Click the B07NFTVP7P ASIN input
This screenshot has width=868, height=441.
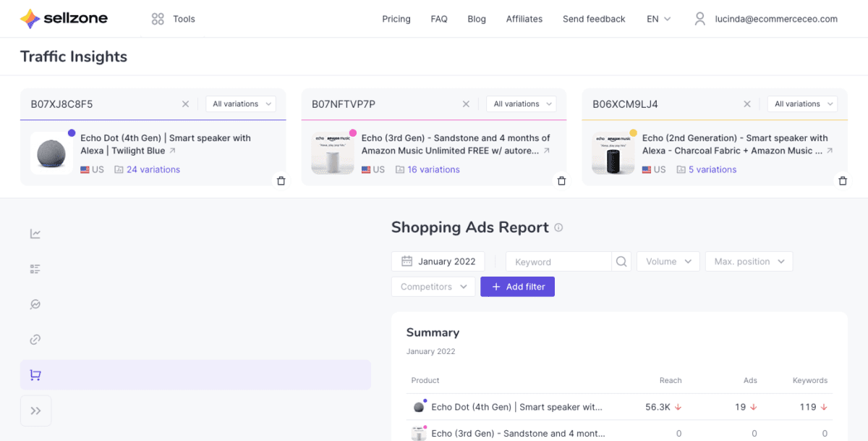(382, 104)
